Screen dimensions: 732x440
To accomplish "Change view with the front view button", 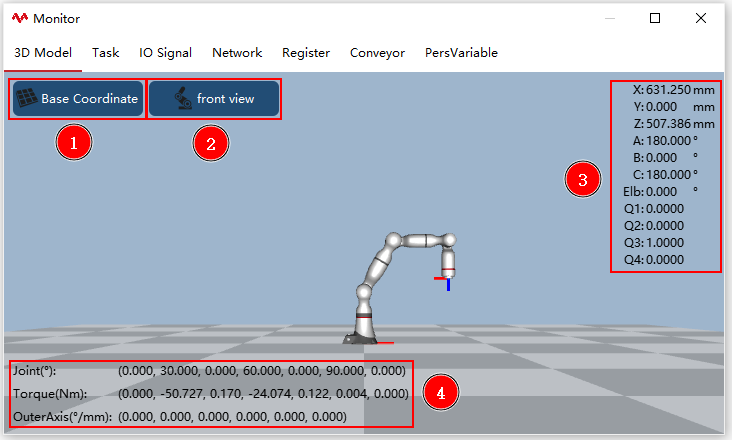I will (214, 98).
